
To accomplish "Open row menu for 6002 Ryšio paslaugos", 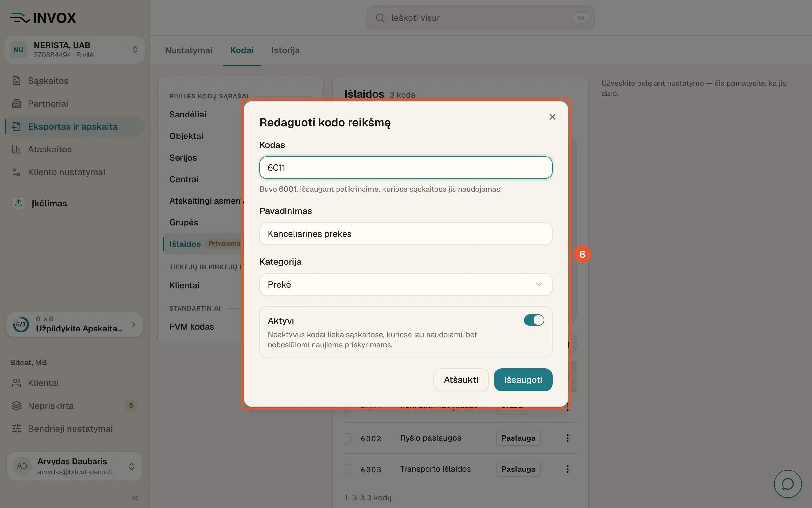I will (567, 438).
